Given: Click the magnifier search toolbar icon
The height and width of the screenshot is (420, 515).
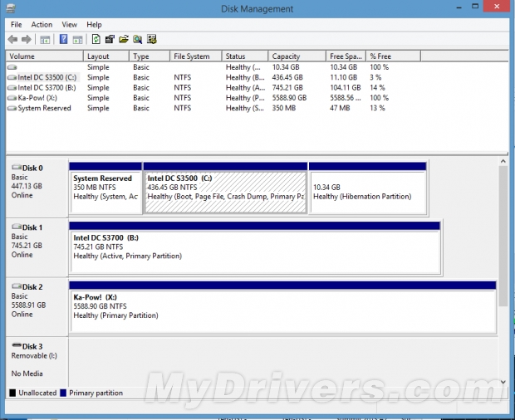Looking at the screenshot, I should pyautogui.click(x=138, y=39).
